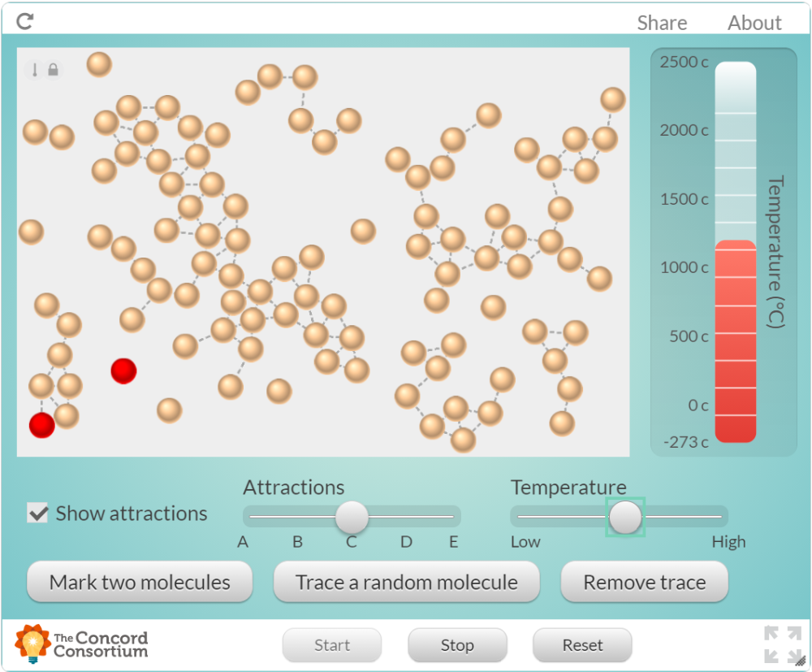
Task: Click the Show attractions label text
Action: [x=132, y=514]
